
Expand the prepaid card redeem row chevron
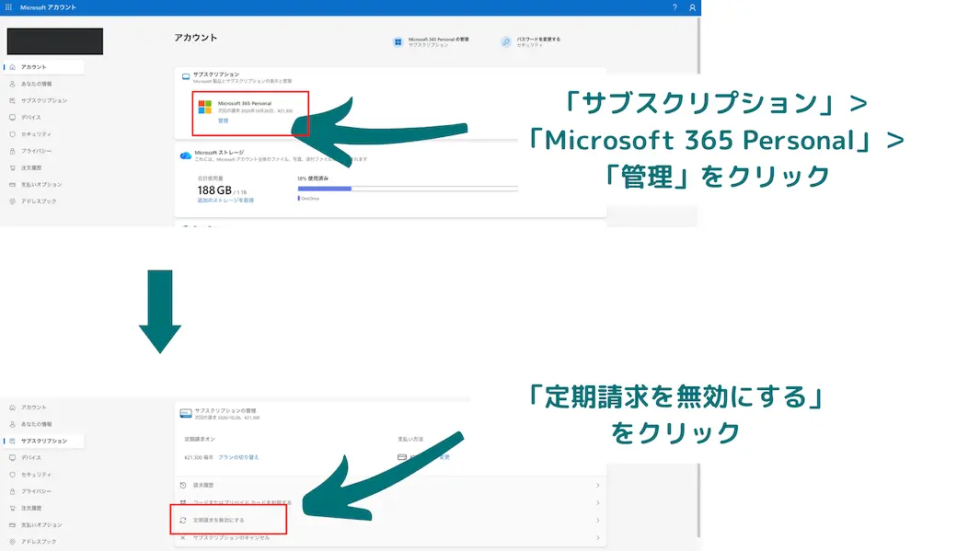point(597,503)
